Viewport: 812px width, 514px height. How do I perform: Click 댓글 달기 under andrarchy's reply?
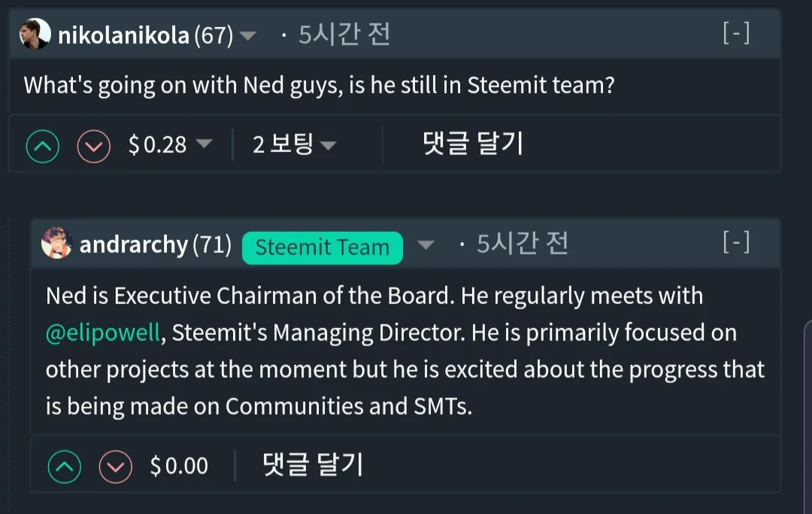[313, 465]
